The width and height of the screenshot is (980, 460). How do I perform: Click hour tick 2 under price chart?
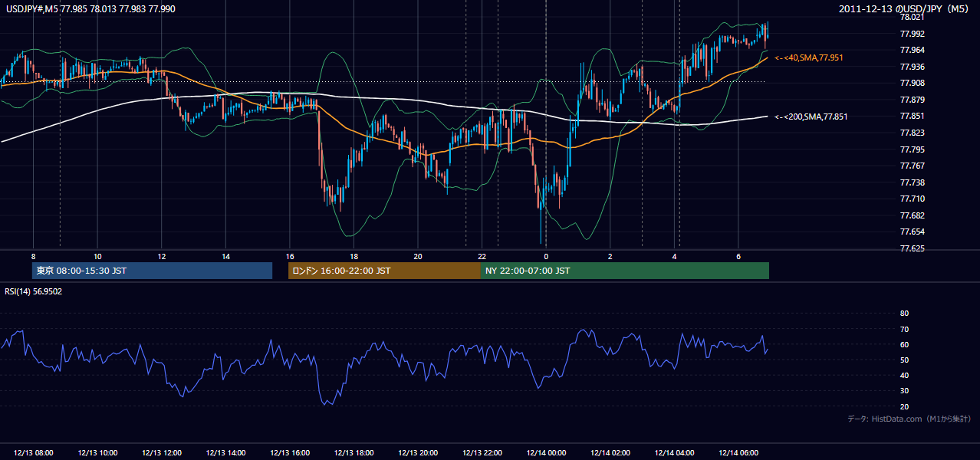click(610, 256)
